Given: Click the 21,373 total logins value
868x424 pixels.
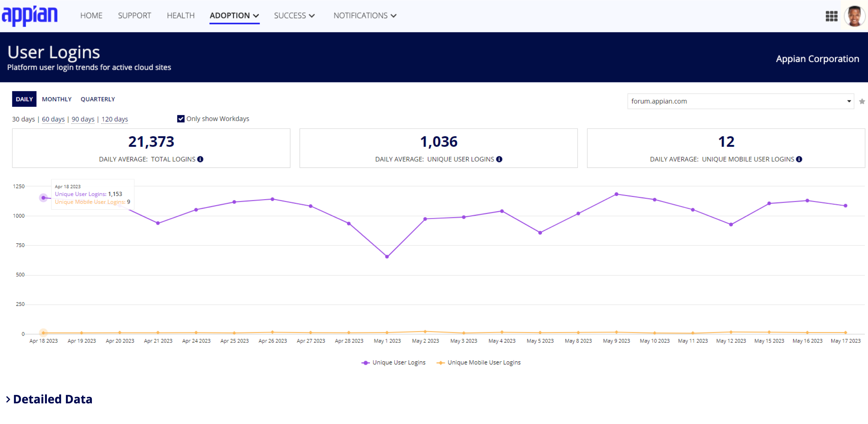Looking at the screenshot, I should point(151,142).
